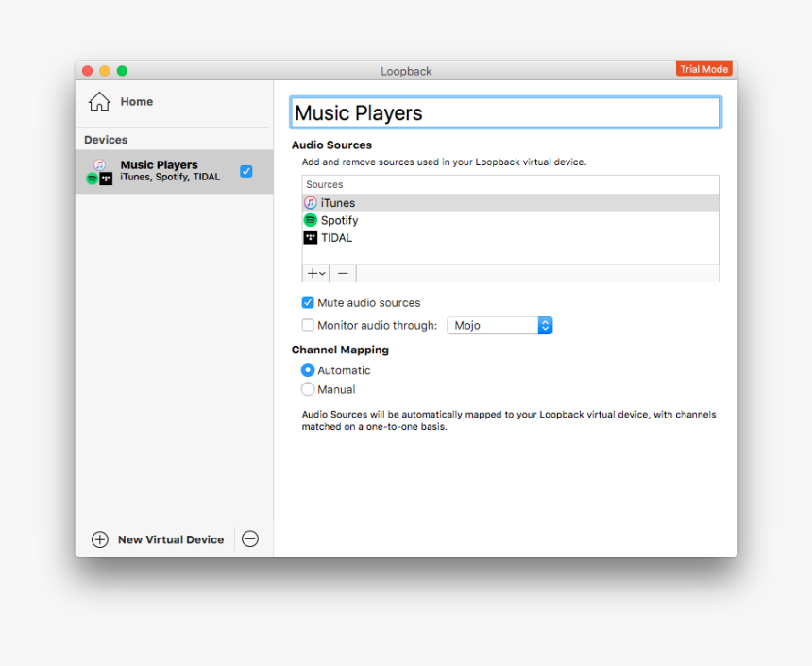This screenshot has height=666, width=812.
Task: Select Music Players device in sidebar
Action: click(175, 172)
